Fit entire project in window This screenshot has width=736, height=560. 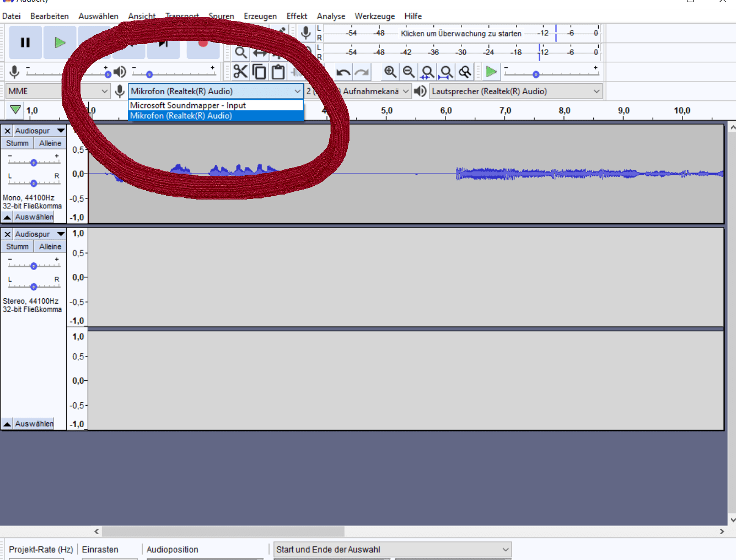click(x=446, y=72)
